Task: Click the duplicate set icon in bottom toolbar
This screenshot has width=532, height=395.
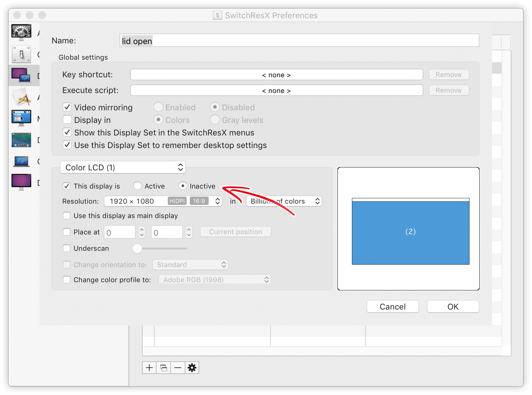Action: coord(164,368)
